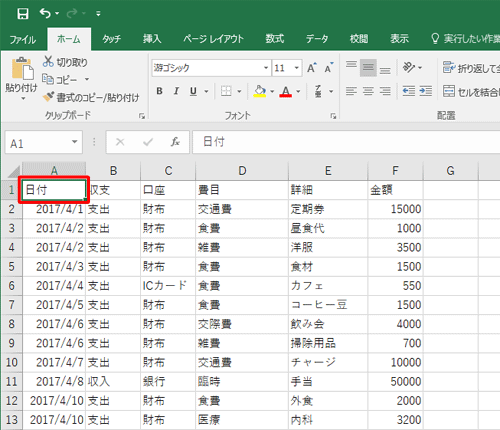The image size is (500, 430).
Task: Click the Undo arrow icon
Action: 45,13
